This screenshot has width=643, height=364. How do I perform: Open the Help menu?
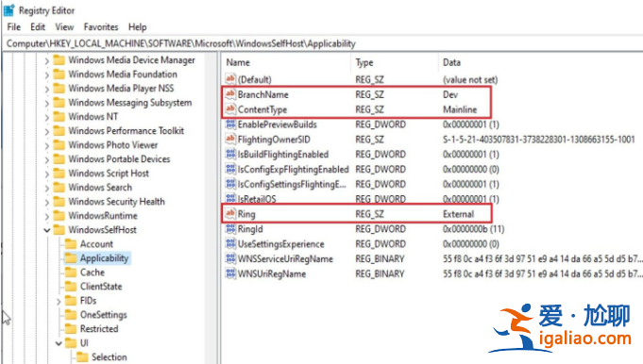(137, 27)
